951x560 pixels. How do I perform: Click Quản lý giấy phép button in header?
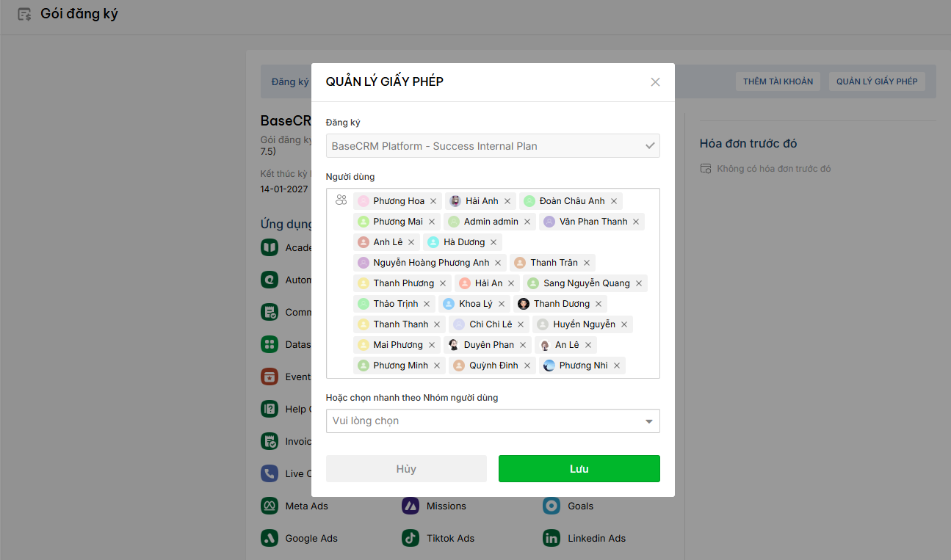[x=877, y=81]
